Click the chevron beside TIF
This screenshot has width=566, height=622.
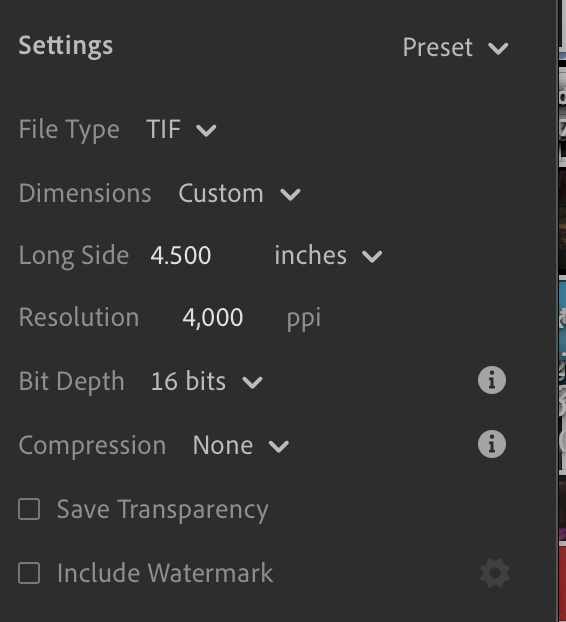pos(206,131)
